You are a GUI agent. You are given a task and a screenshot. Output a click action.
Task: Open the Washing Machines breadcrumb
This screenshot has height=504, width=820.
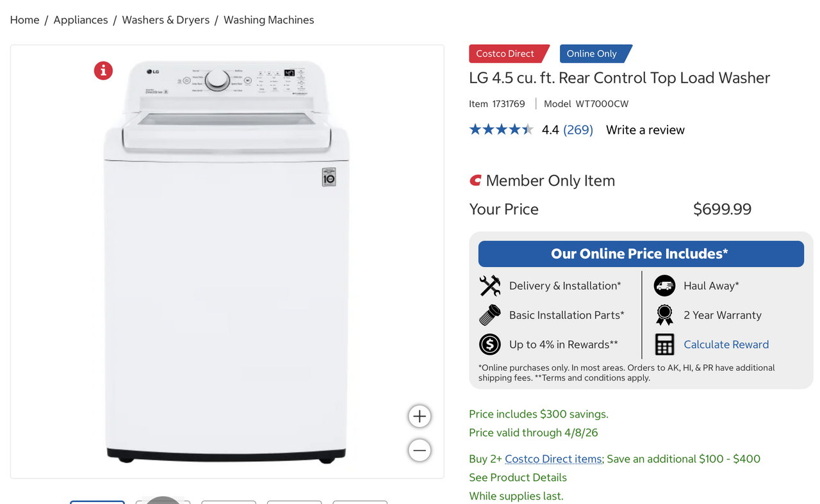tap(268, 20)
